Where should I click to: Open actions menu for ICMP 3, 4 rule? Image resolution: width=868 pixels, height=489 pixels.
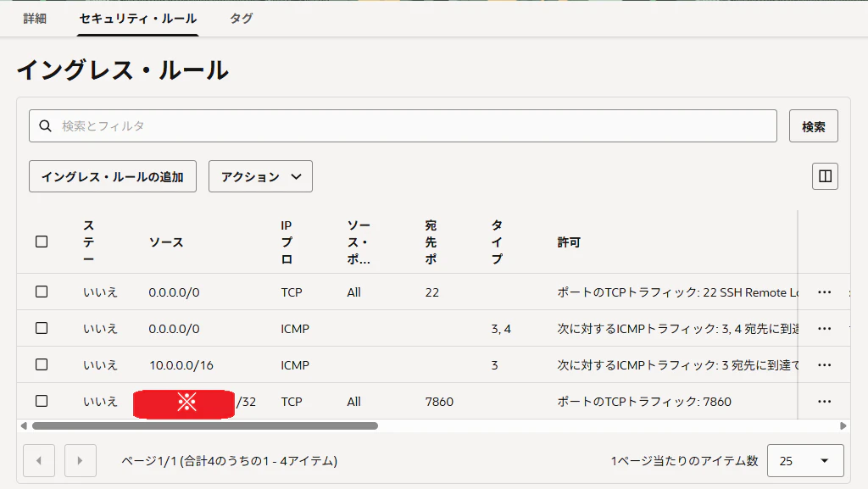[x=824, y=329]
